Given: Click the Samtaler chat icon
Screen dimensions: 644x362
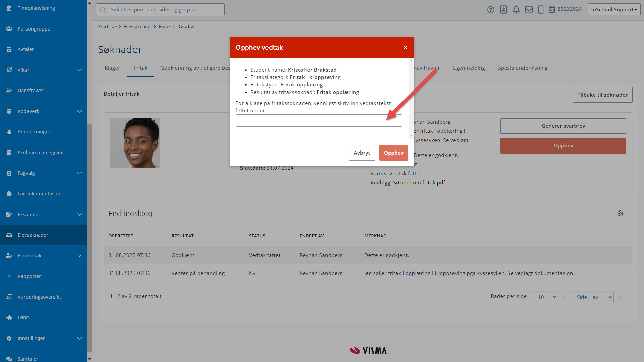Looking at the screenshot, I should click(9, 359).
